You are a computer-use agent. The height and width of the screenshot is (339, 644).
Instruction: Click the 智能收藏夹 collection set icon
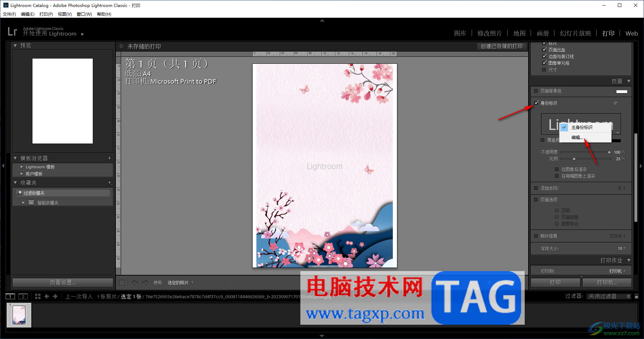31,202
